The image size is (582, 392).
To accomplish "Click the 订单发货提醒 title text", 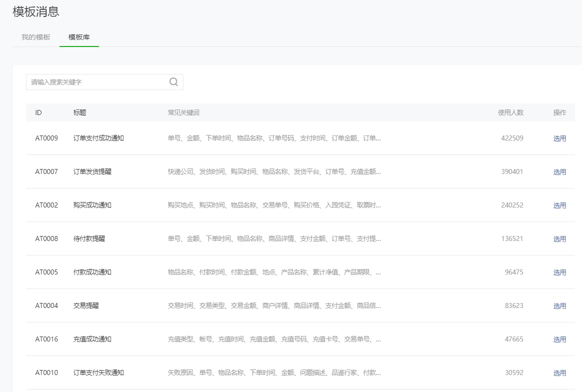I will click(x=92, y=171).
